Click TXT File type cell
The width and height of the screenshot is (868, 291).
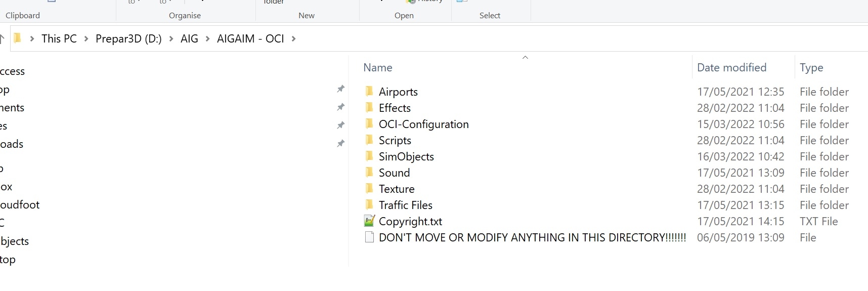818,221
